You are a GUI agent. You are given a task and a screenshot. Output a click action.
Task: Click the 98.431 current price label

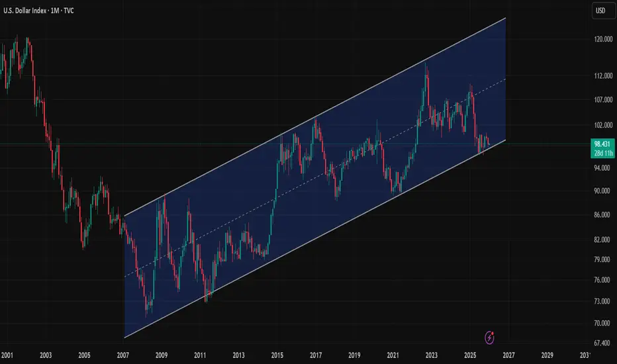coord(602,144)
